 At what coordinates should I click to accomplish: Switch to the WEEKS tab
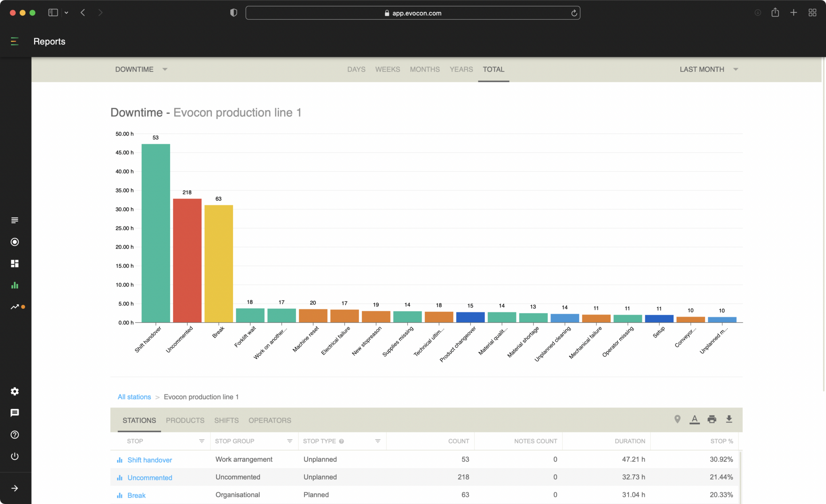[387, 69]
